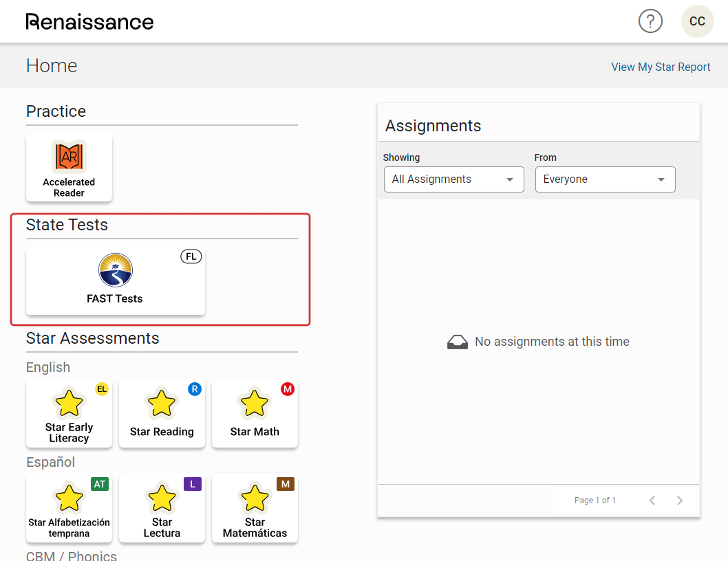Click the help question mark icon
Viewport: 728px width, 561px height.
click(x=650, y=21)
